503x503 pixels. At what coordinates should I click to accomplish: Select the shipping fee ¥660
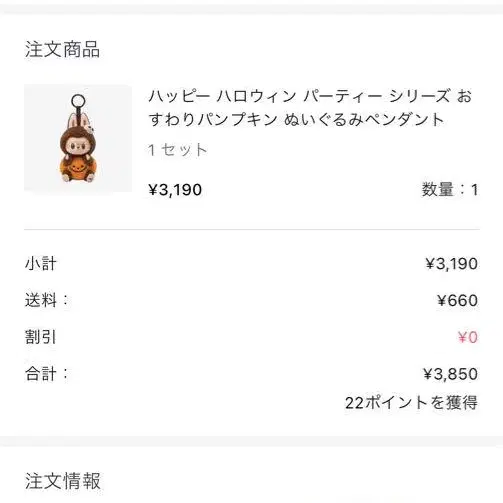click(457, 300)
